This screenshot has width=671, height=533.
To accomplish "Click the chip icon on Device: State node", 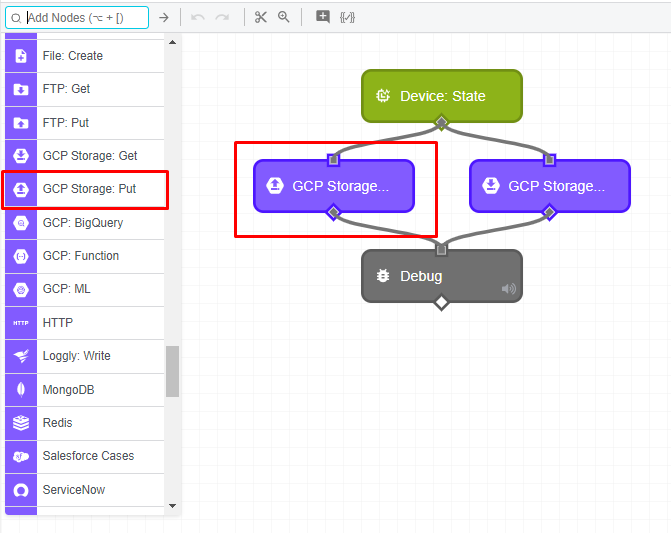I will pyautogui.click(x=383, y=96).
